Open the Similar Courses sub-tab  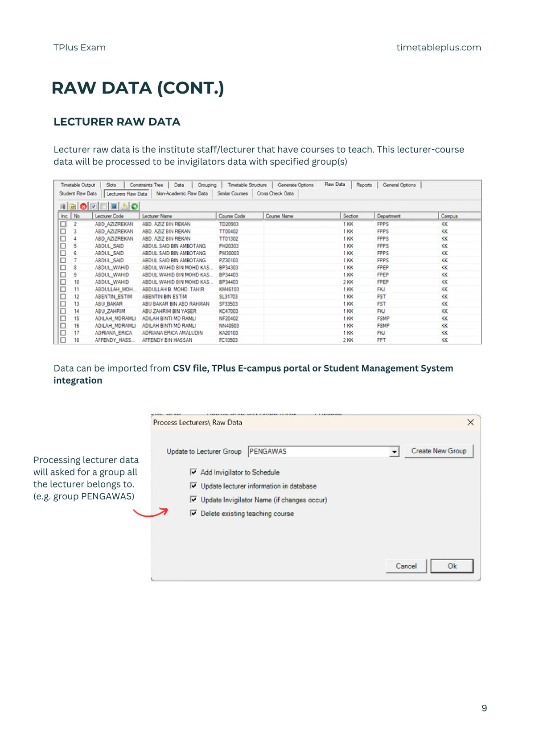point(232,194)
